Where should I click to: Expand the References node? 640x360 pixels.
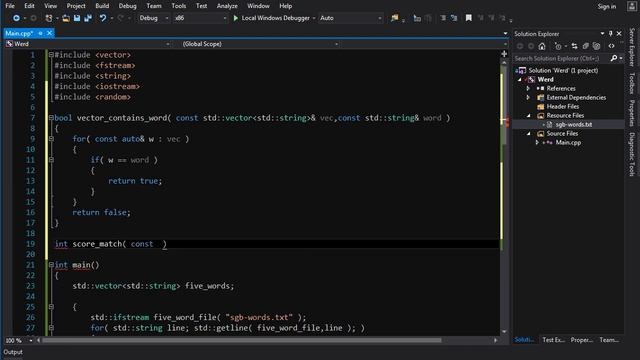[x=528, y=89]
